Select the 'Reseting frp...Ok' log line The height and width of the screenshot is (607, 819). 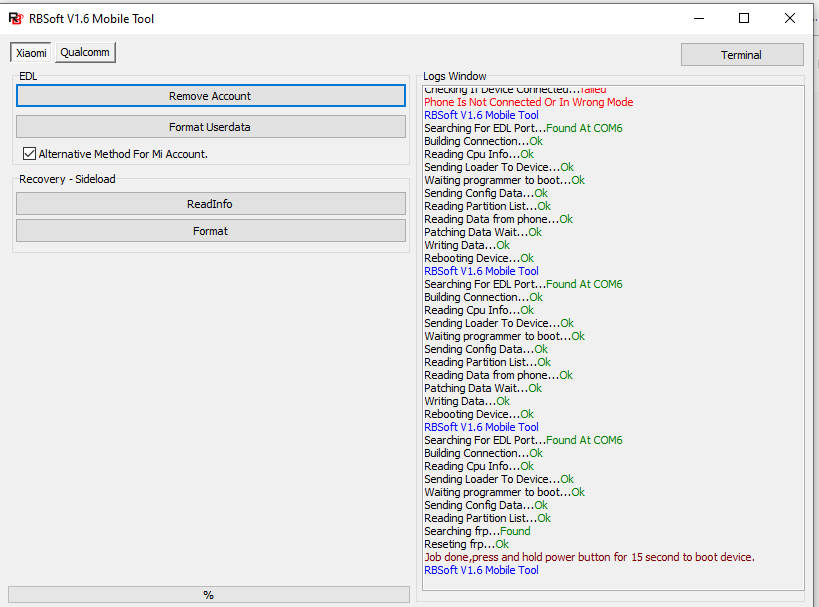tap(466, 544)
